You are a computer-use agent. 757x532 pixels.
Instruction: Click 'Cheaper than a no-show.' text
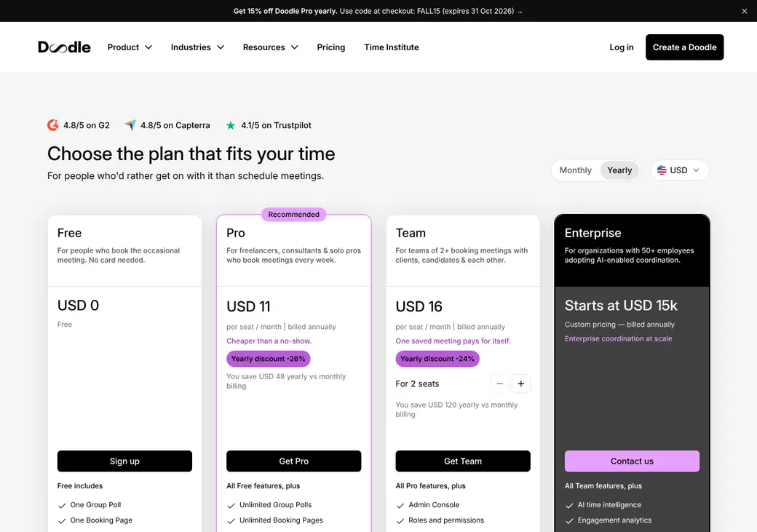[269, 341]
